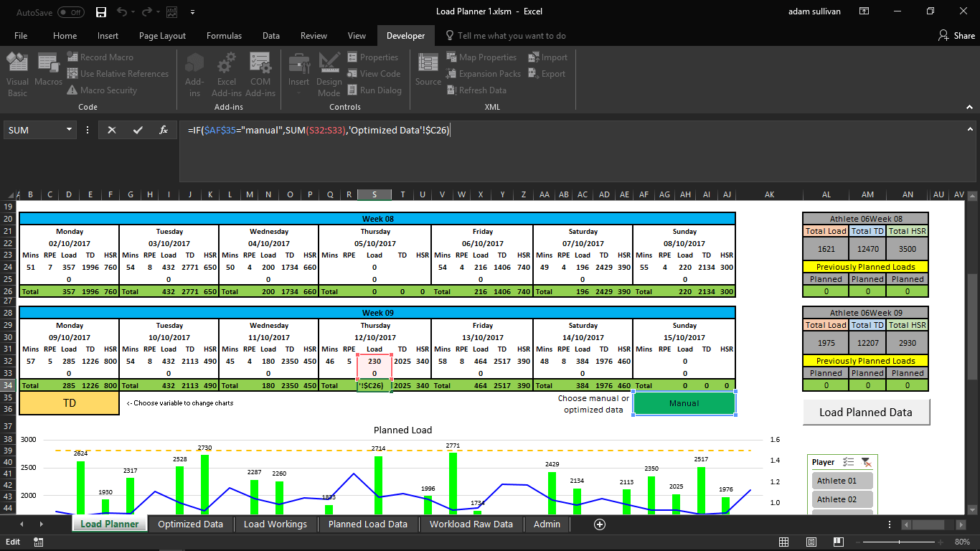Open the Macros dialog
The height and width of the screenshot is (551, 980).
48,74
